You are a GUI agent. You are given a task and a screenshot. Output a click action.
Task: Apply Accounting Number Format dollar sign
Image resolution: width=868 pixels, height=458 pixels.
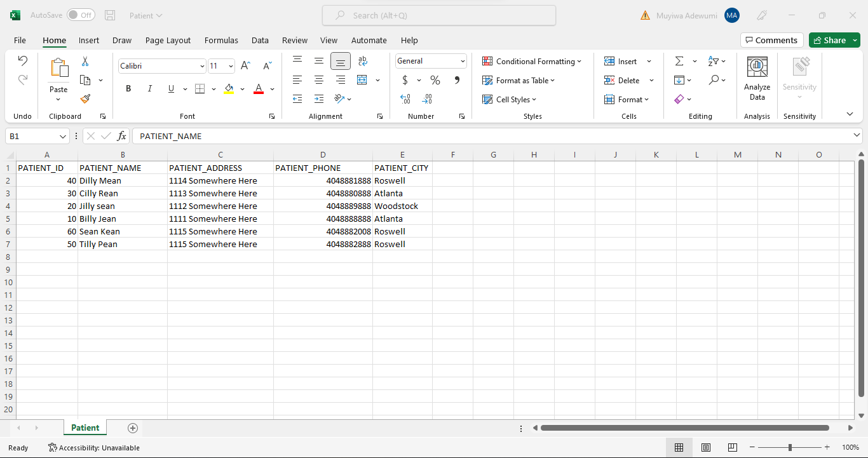coord(405,80)
